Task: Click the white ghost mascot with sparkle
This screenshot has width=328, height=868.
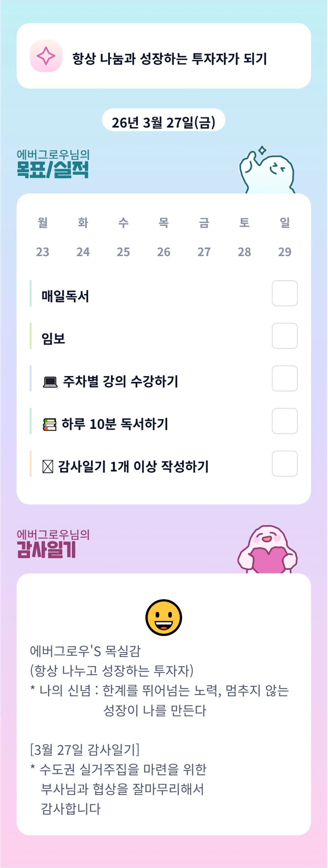Action: (x=267, y=171)
